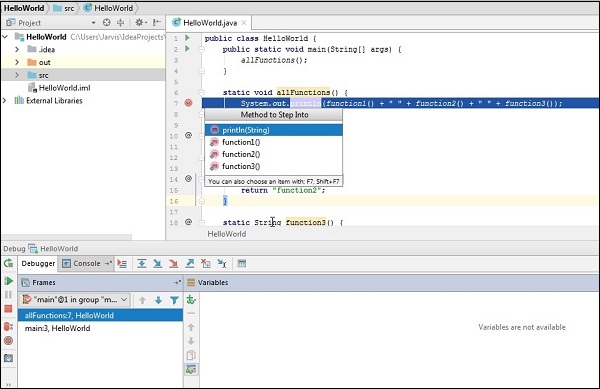Click Step Out icon

(x=190, y=264)
